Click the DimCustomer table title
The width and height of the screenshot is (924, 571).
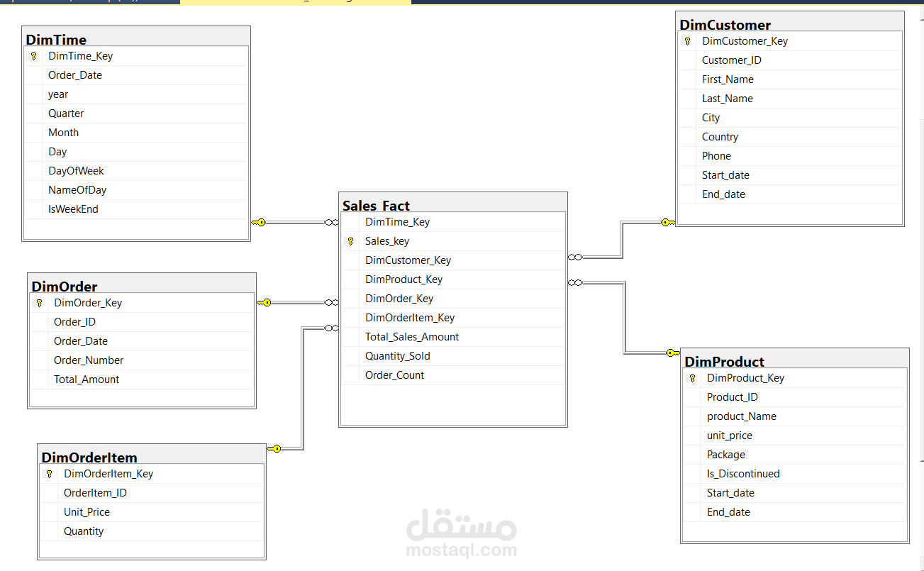coord(725,25)
